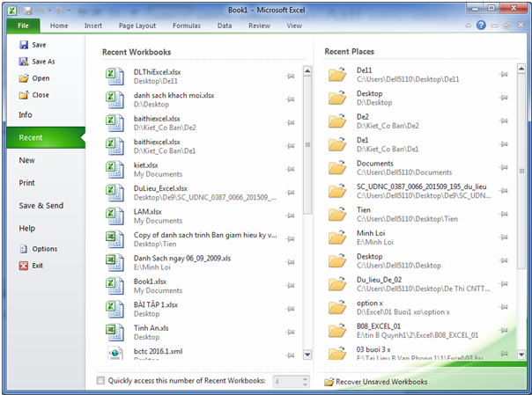This screenshot has height=395, width=532.
Task: Click the up arrow of Recent Places scrollbar
Action: 521,69
